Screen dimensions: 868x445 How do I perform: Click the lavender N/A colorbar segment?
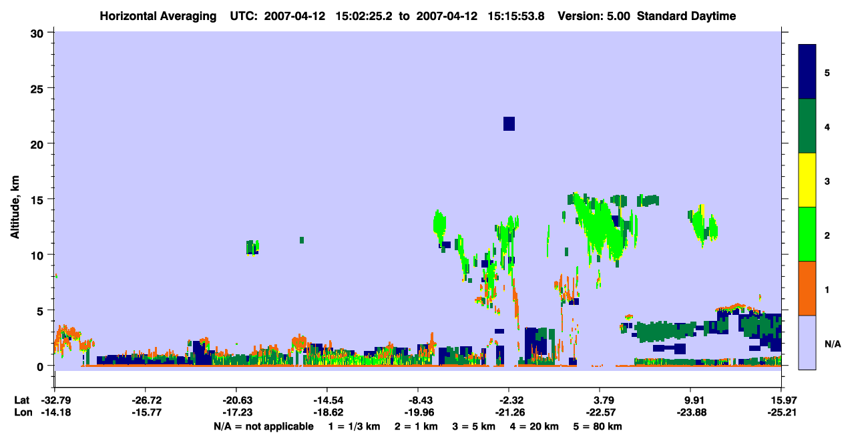(x=807, y=342)
